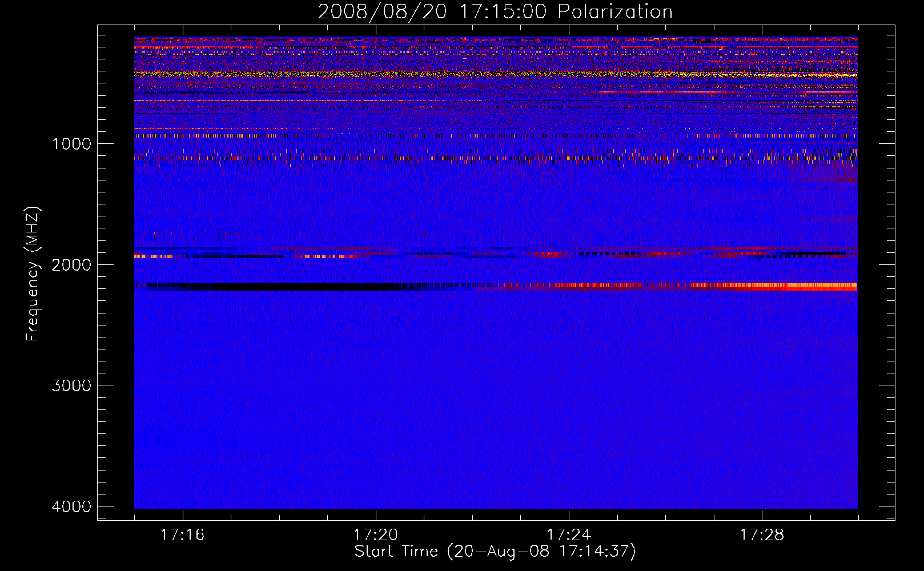Click the 'Start Time (20-Aug-08 17:14:37)' label
Image resolution: width=924 pixels, height=571 pixels.
tap(495, 552)
